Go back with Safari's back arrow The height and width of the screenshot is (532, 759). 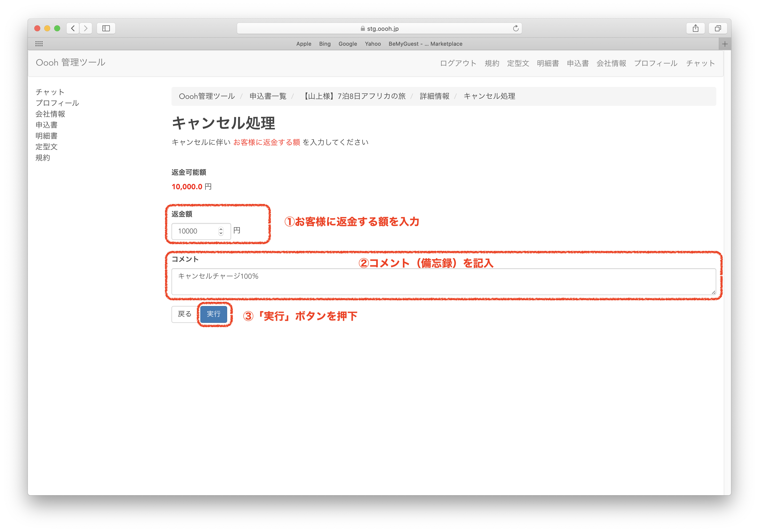[x=73, y=28]
